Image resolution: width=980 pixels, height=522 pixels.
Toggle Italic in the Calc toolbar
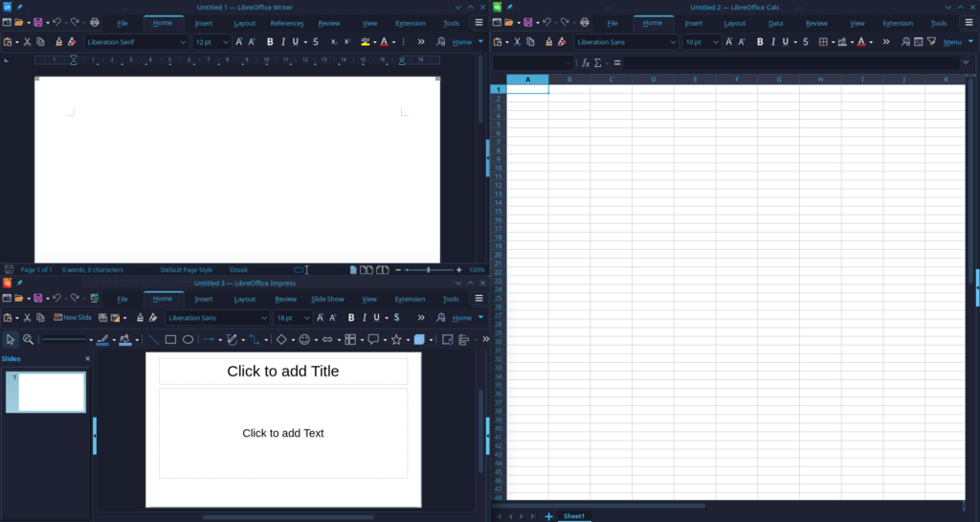click(773, 42)
